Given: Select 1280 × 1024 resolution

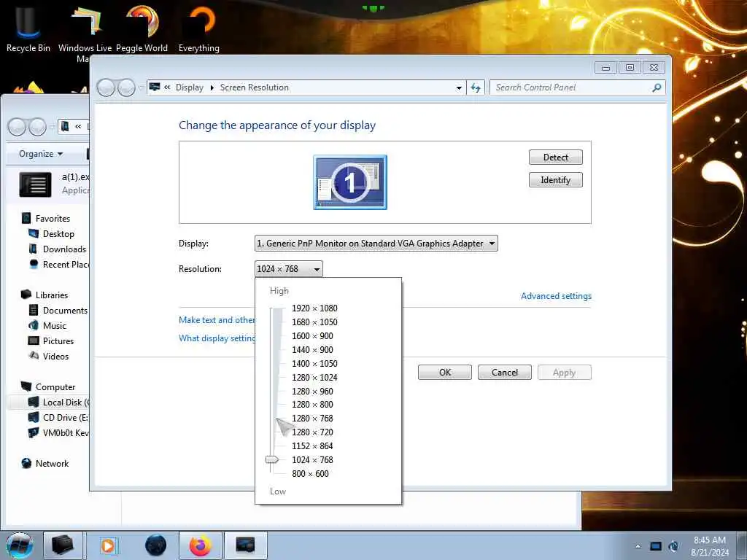Looking at the screenshot, I should tap(314, 377).
